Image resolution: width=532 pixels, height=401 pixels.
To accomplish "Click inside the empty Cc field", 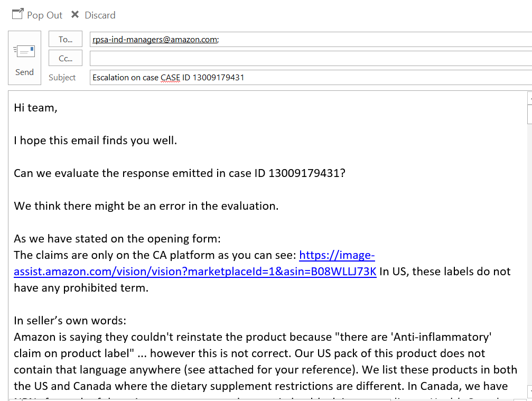I will 311,58.
